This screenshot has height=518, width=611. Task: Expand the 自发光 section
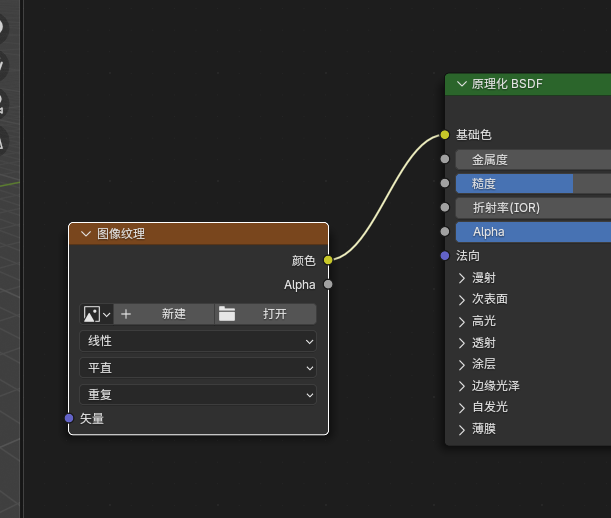tap(462, 407)
